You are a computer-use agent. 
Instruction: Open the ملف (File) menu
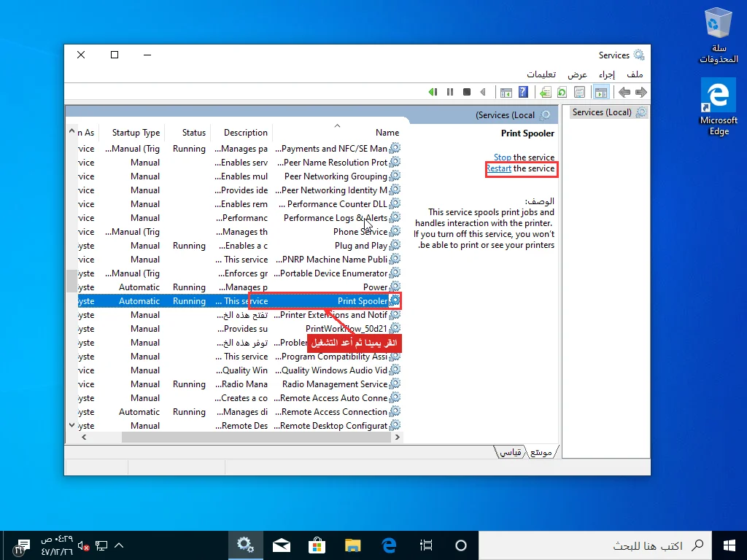[x=635, y=74]
